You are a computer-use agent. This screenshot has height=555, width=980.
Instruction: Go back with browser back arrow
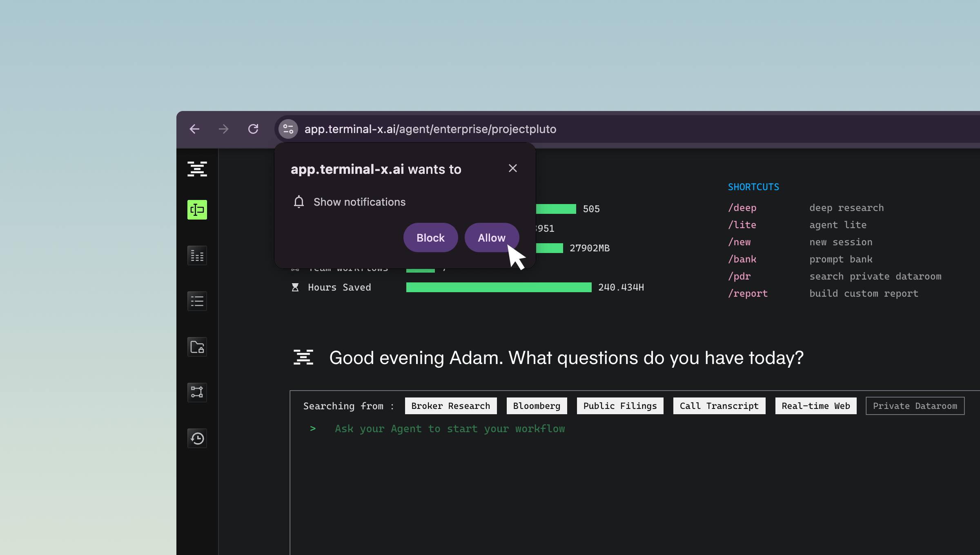coord(195,129)
